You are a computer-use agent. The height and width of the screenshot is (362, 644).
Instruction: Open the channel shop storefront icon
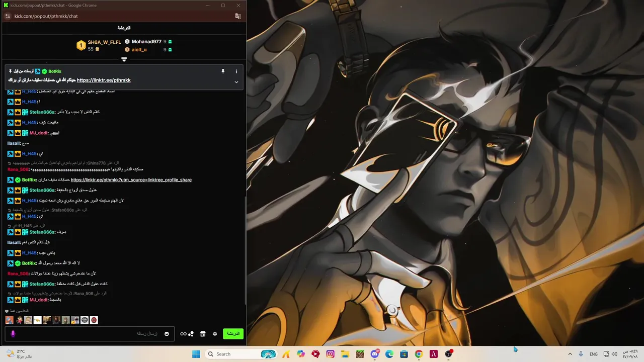(x=203, y=334)
